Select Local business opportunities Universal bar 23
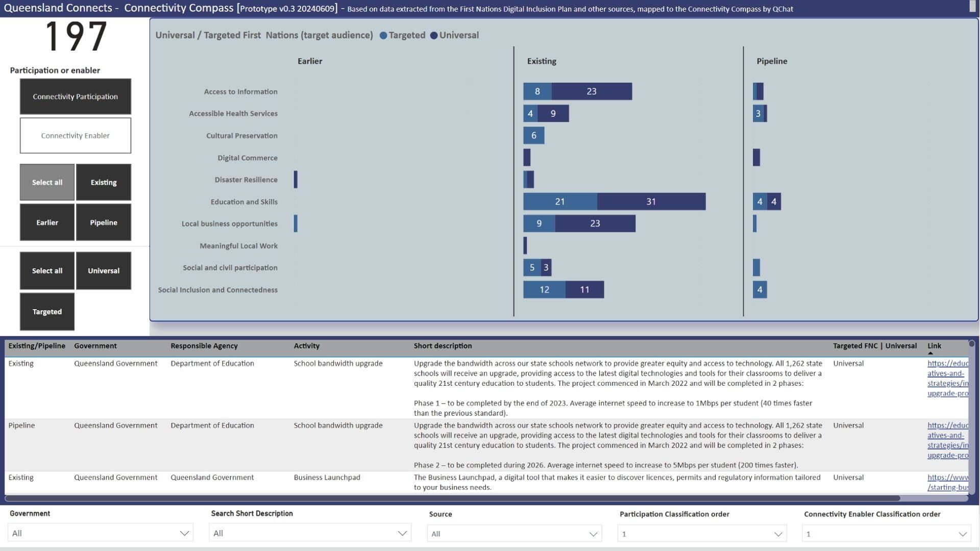The height and width of the screenshot is (551, 980). [x=595, y=223]
